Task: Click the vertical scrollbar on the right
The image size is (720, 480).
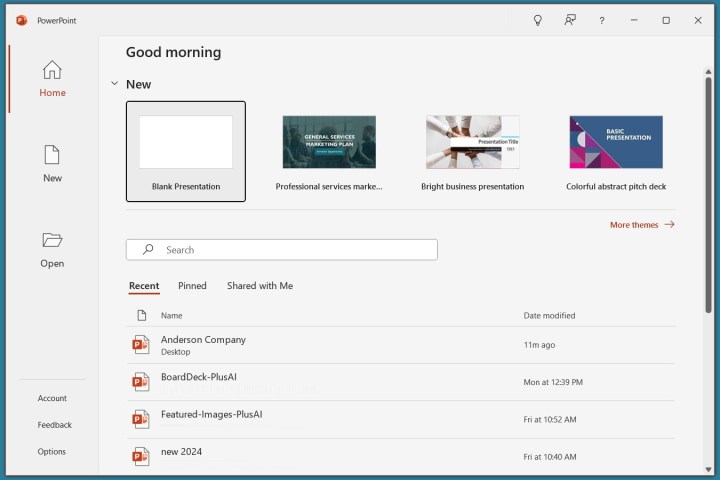Action: pyautogui.click(x=709, y=200)
